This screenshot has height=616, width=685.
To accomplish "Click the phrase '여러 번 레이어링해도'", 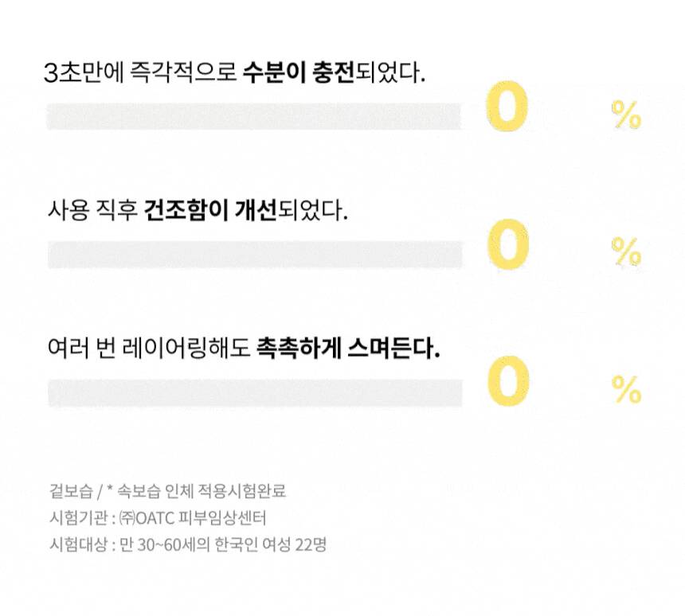I will coord(149,349).
